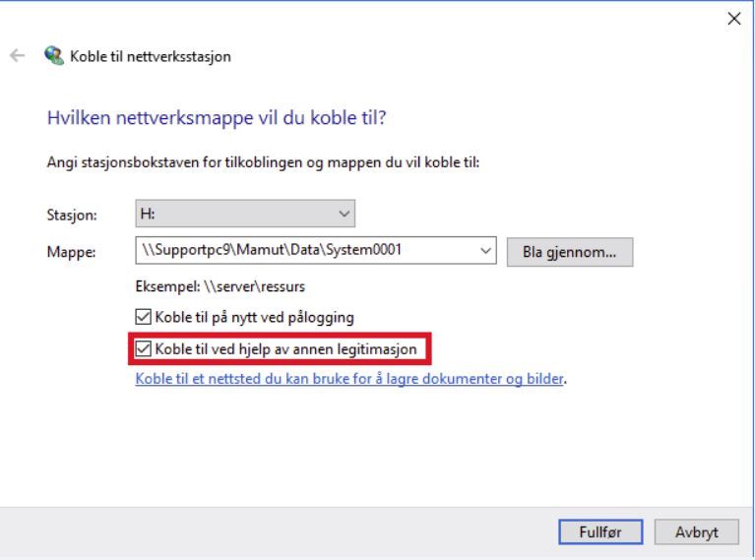
Task: Expand the Mappe path dropdown arrow
Action: pos(486,251)
